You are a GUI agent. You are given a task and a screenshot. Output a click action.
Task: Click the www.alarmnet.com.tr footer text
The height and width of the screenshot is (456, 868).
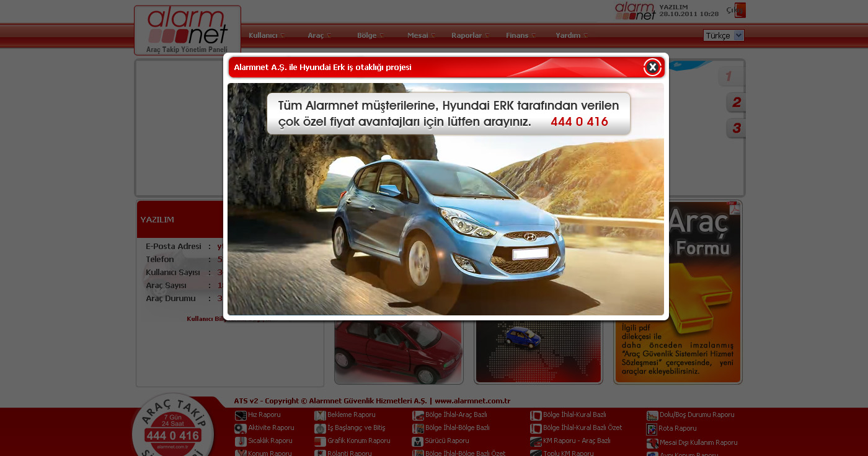472,401
